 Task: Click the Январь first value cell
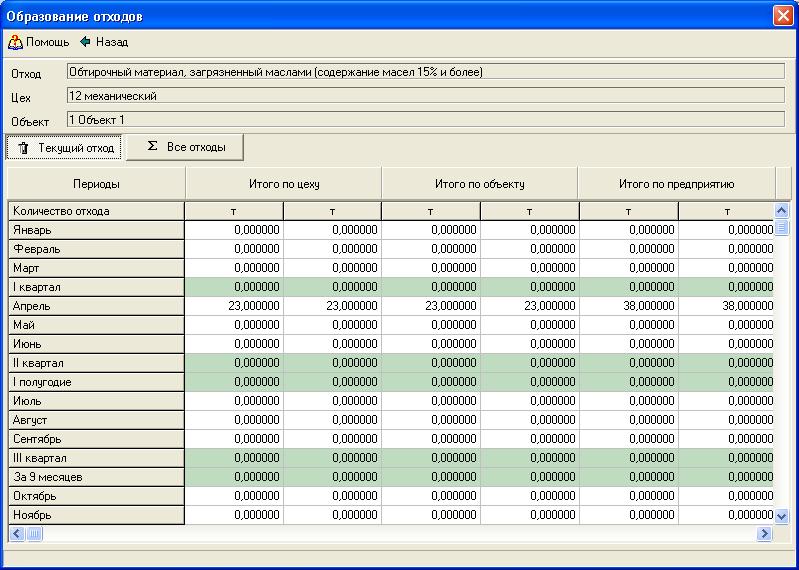pos(234,230)
